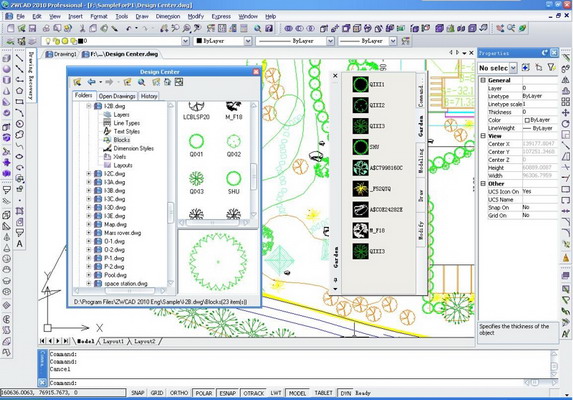Image resolution: width=573 pixels, height=400 pixels.
Task: Click the Move tool in the right toolbar
Action: coord(566,113)
